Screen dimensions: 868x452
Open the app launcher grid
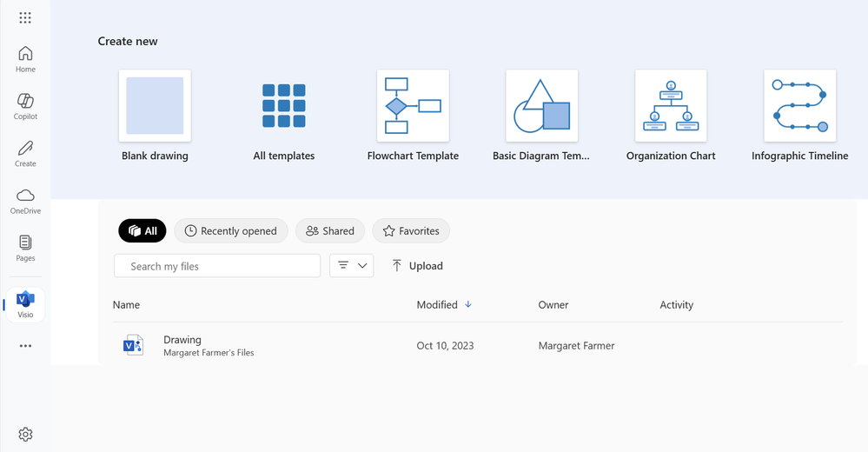click(25, 17)
